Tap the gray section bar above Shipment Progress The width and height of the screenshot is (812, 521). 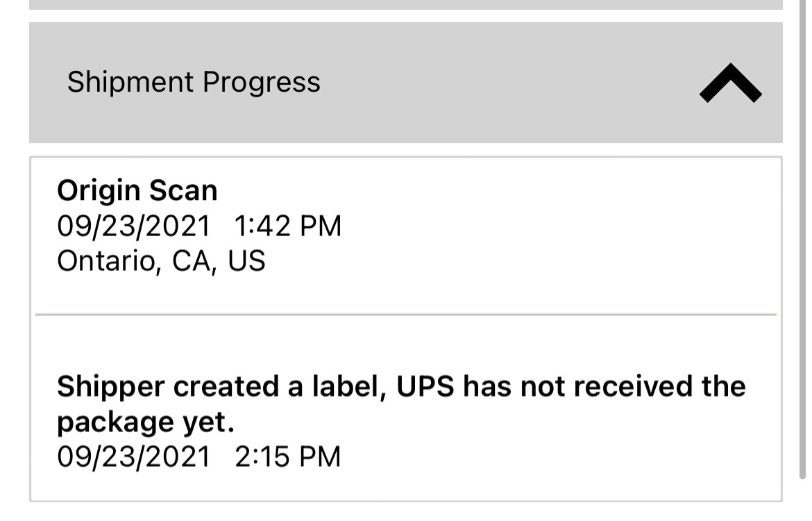point(406,4)
